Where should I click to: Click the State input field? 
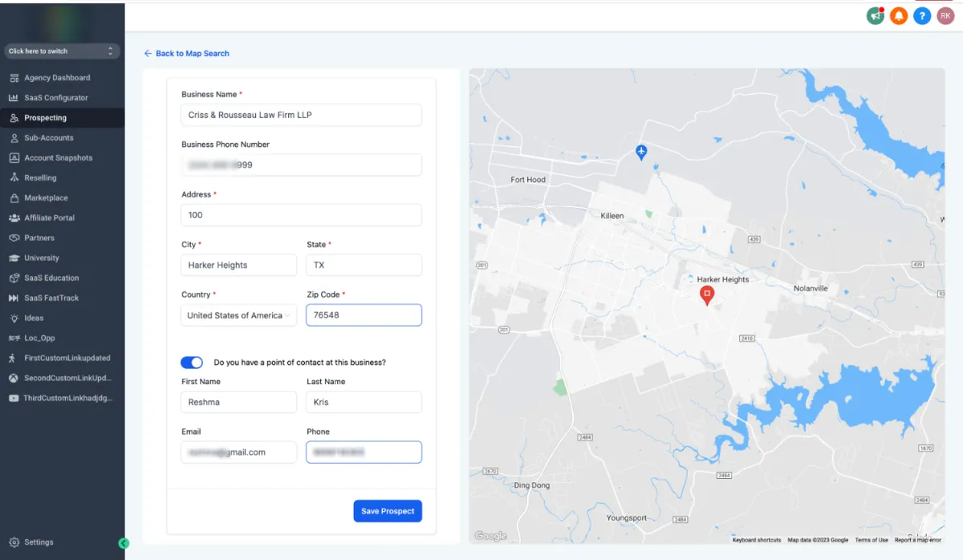click(x=364, y=265)
